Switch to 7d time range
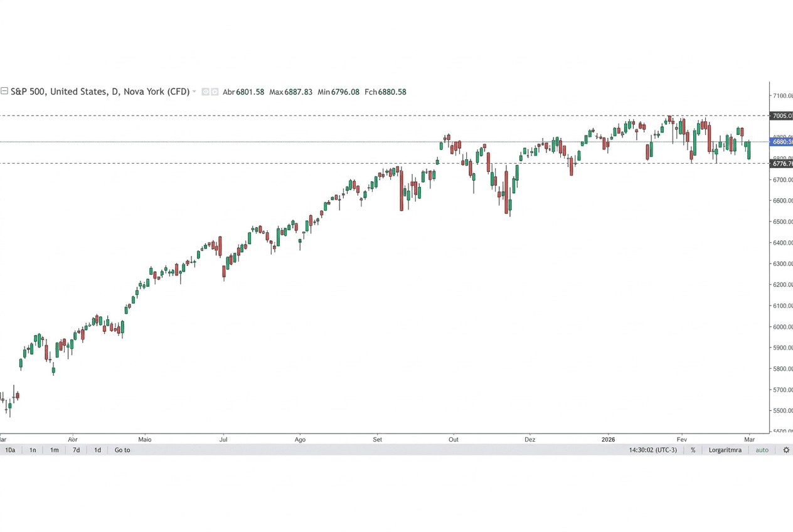The image size is (793, 532). coord(76,450)
